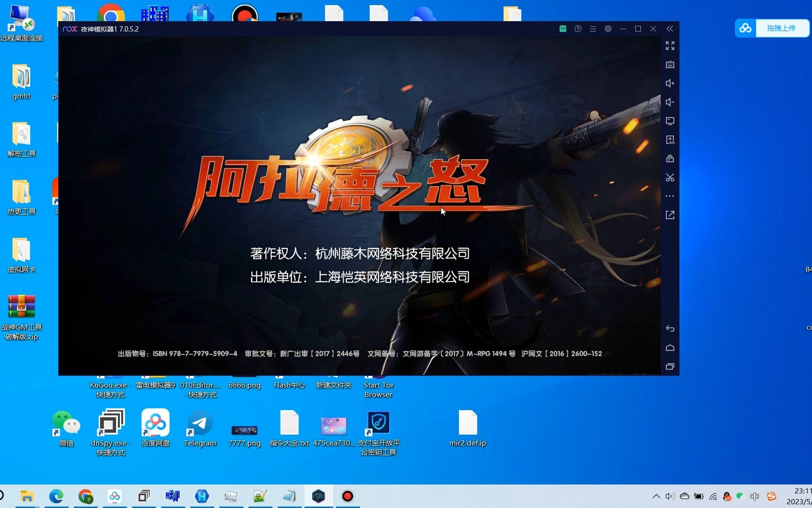812x508 pixels.
Task: Show more tools via three dots
Action: [670, 196]
